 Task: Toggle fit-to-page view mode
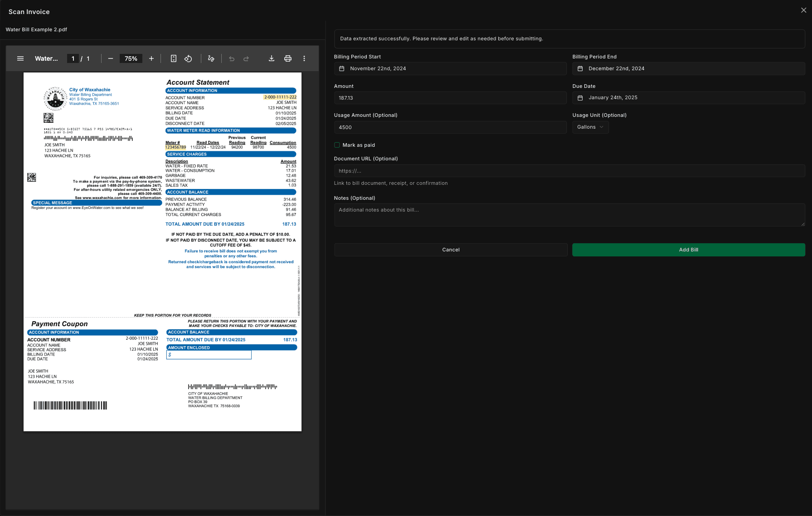click(x=174, y=58)
